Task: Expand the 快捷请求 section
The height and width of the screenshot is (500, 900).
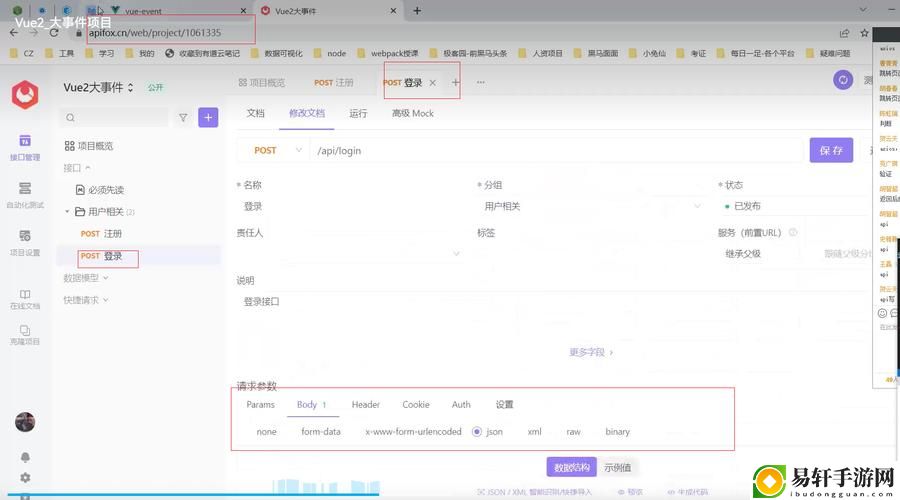Action: (x=86, y=300)
